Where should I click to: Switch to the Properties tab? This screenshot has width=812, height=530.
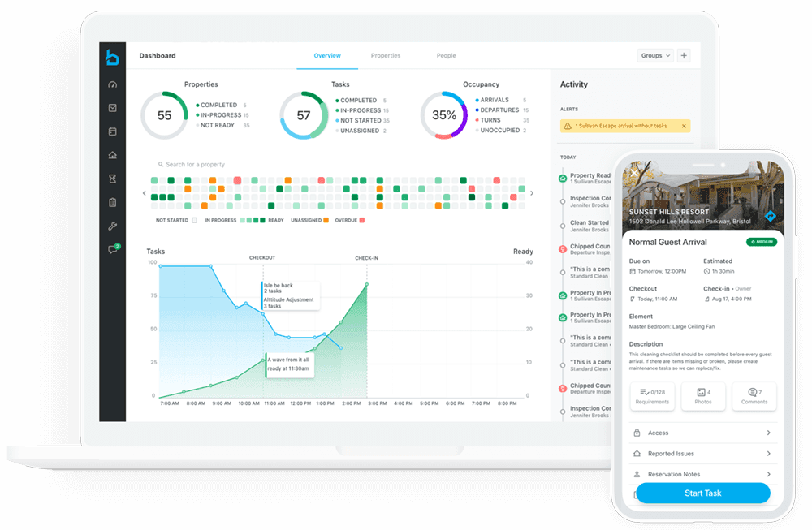[x=386, y=56]
